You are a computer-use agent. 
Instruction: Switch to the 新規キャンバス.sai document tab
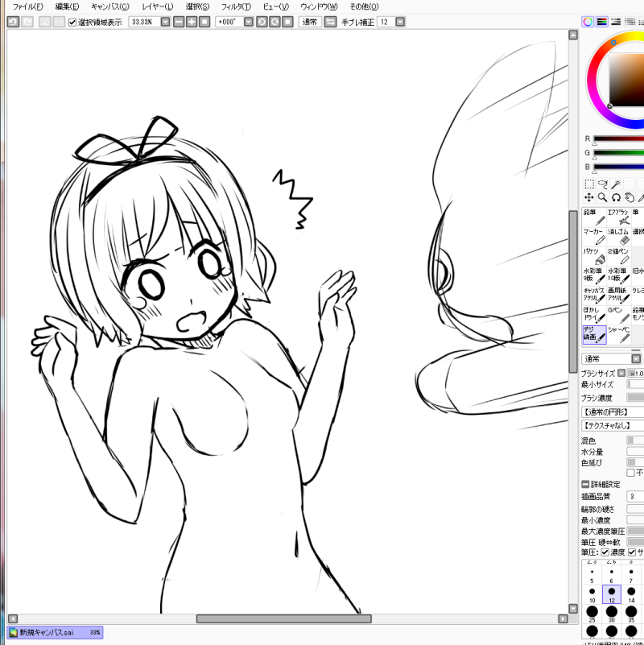[55, 632]
